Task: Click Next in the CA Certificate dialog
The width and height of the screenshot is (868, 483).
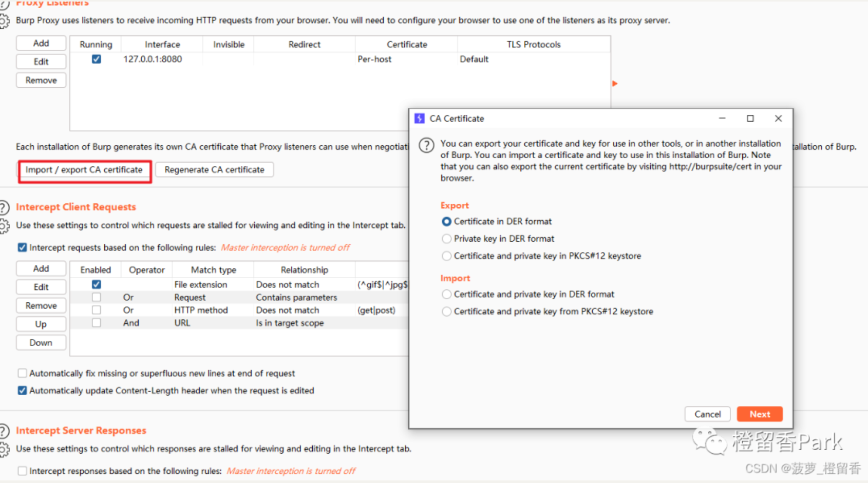Action: [759, 414]
